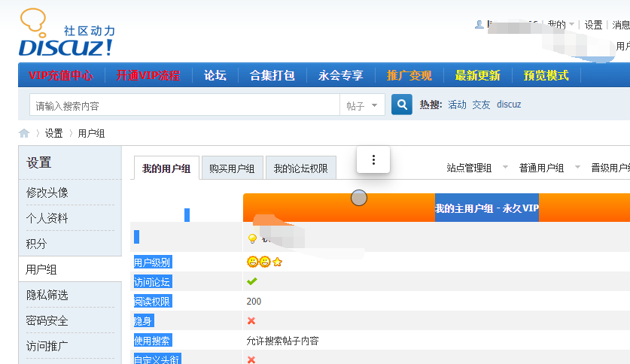Switch to 我的论坛权限 tab

301,168
